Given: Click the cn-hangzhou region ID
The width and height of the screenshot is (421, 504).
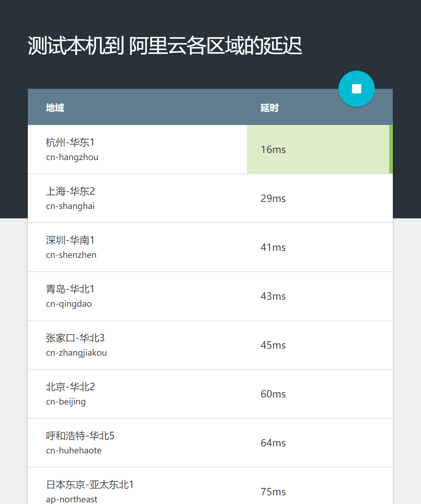Looking at the screenshot, I should tap(72, 157).
